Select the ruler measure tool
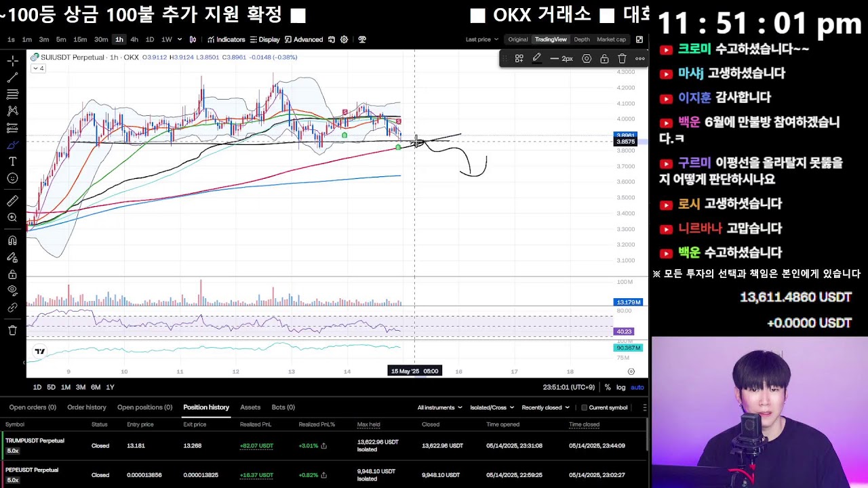The width and height of the screenshot is (868, 488). [12, 201]
